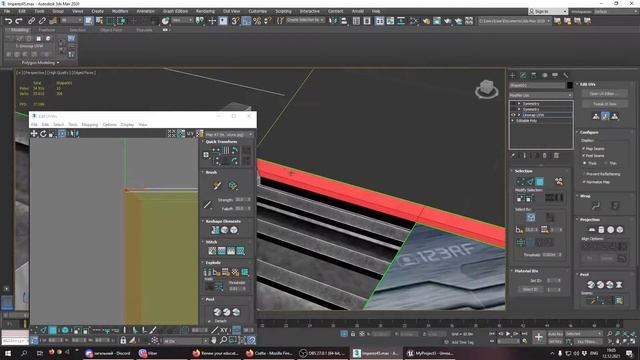Click the Pelt map icon in Peel rollout

point(619,284)
